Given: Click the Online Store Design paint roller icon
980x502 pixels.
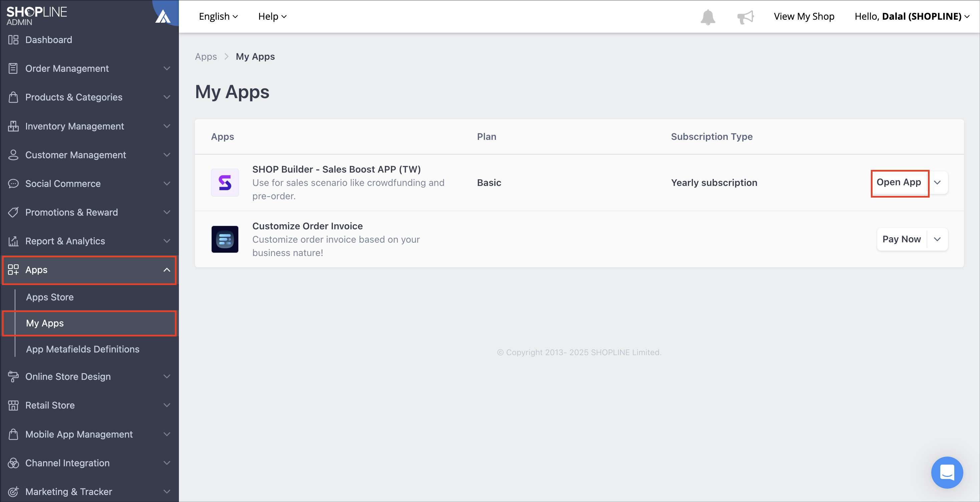Looking at the screenshot, I should pyautogui.click(x=13, y=376).
